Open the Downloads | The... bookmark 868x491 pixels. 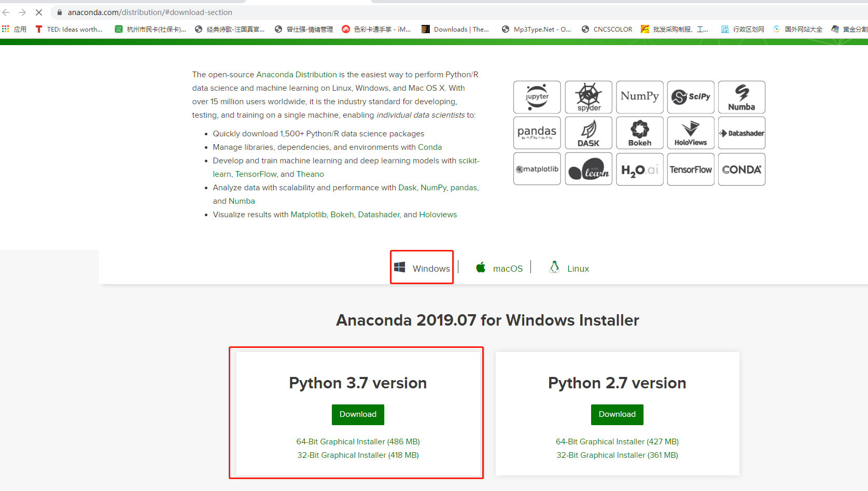455,30
